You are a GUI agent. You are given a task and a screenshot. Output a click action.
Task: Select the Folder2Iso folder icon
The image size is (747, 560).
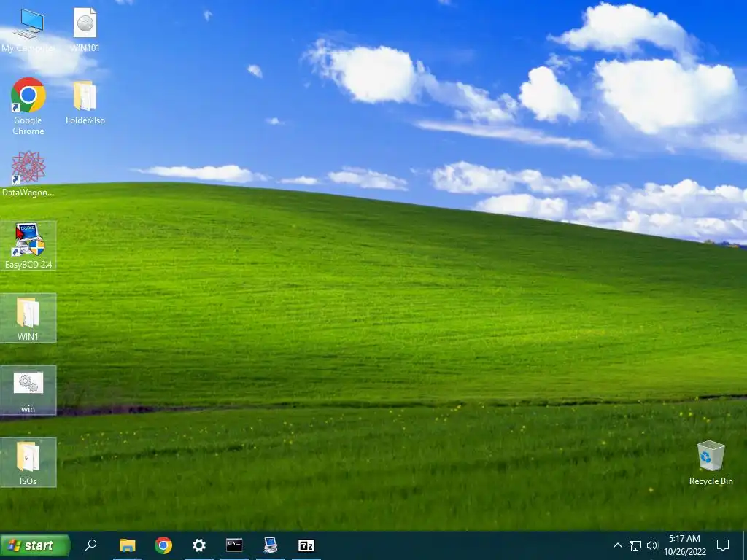[85, 102]
